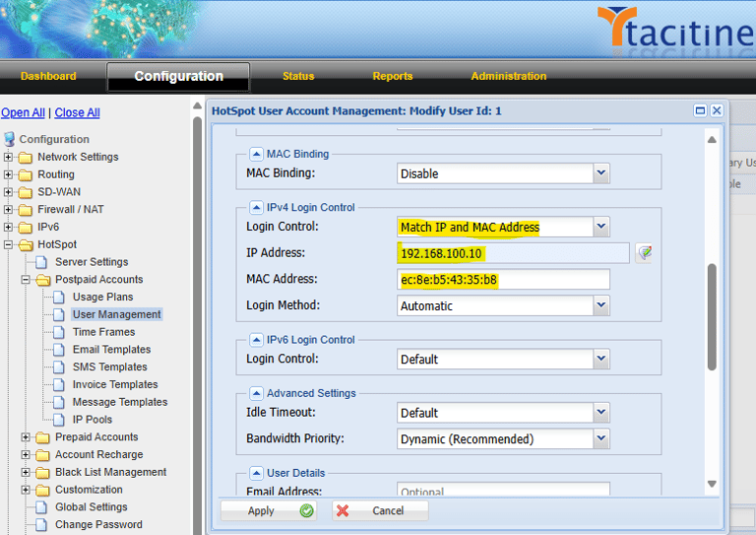Open Server Settings page
This screenshot has width=756, height=535.
[x=92, y=262]
